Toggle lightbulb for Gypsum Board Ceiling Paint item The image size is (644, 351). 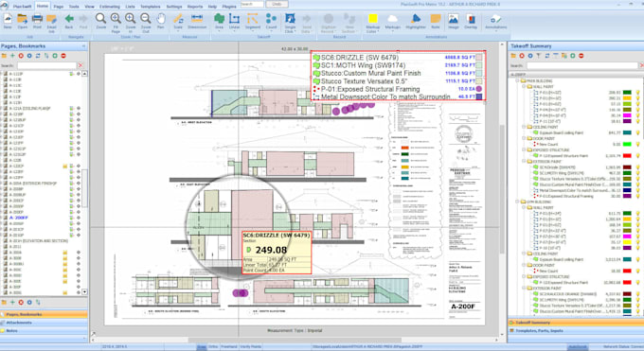tap(637, 133)
